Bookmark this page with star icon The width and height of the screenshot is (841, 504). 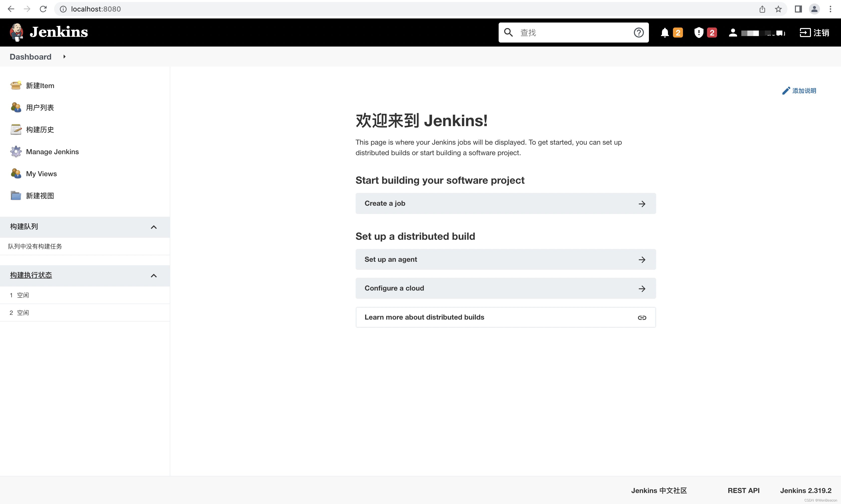tap(778, 9)
